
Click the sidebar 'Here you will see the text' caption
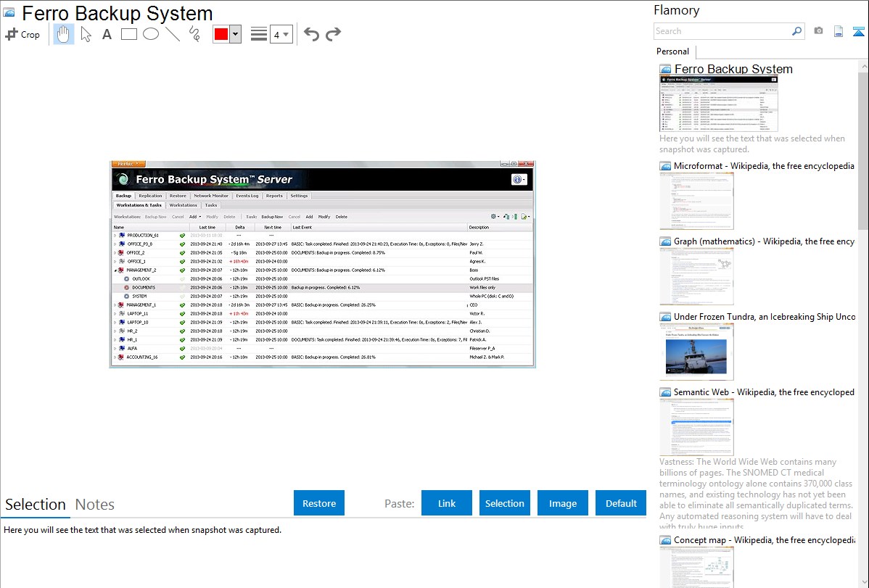point(752,144)
